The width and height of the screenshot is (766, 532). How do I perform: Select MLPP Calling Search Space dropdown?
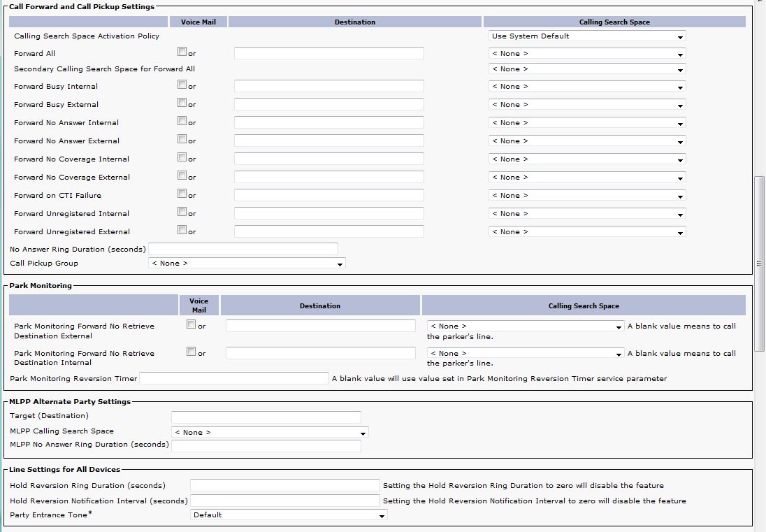coord(270,433)
